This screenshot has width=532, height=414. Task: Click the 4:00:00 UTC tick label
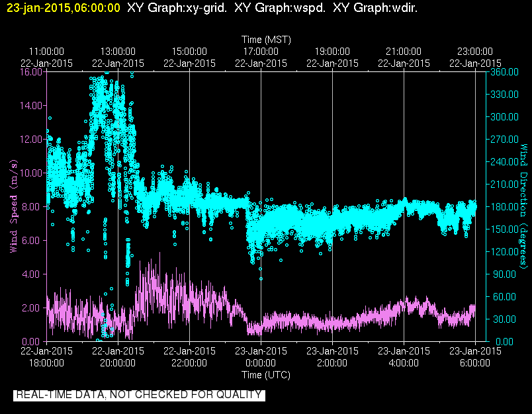(404, 363)
